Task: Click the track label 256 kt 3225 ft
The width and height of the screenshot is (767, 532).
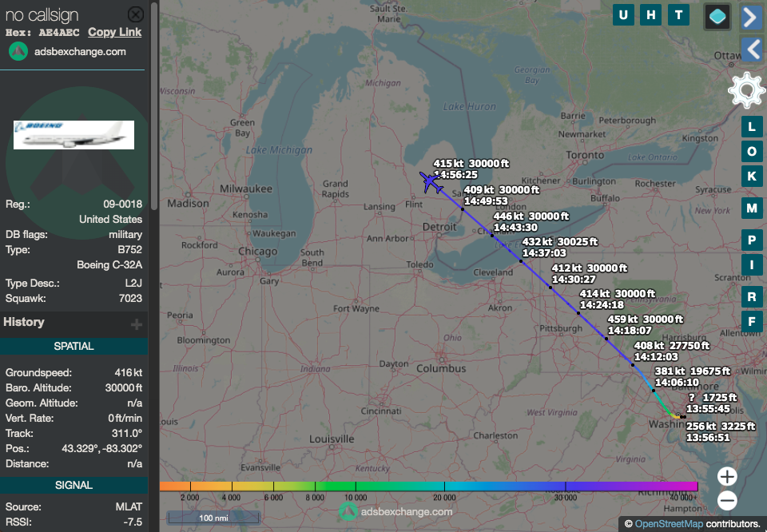Action: (721, 427)
